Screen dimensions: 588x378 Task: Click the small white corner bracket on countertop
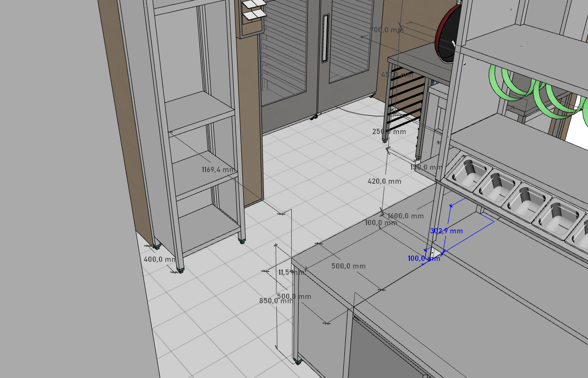click(436, 254)
